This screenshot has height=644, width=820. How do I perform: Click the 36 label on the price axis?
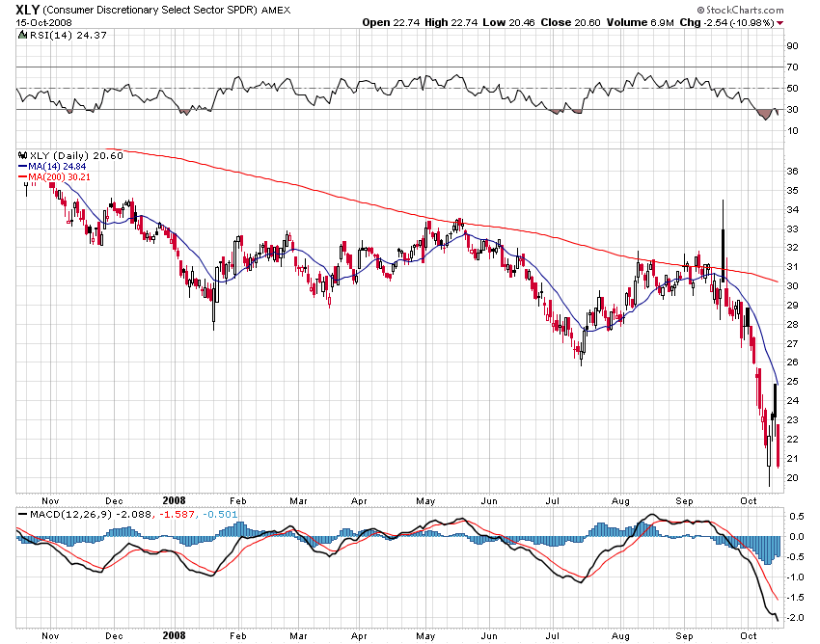click(x=793, y=171)
